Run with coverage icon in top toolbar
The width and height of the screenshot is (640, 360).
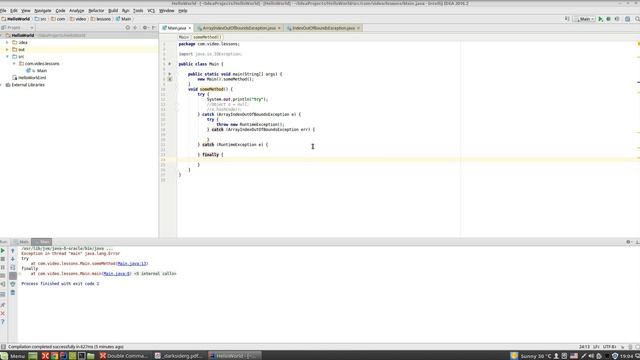coord(617,19)
